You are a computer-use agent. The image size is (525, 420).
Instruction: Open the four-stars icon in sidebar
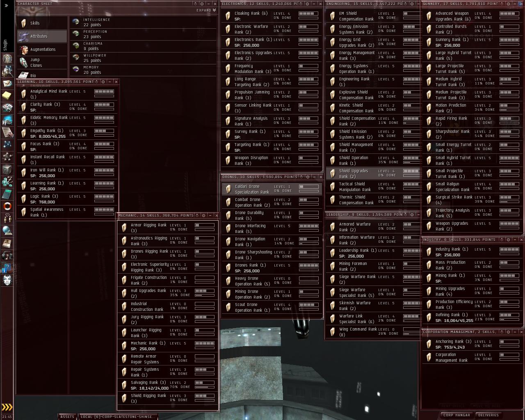pyautogui.click(x=7, y=157)
